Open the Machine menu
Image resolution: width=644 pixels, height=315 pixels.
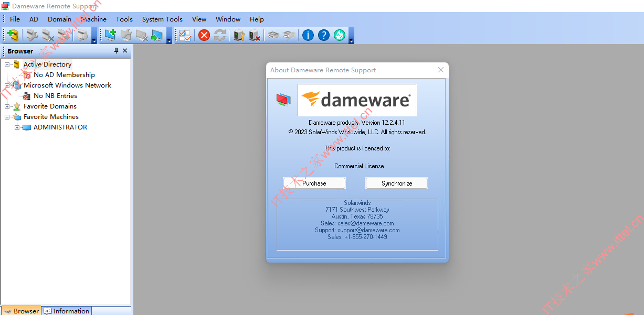(x=93, y=19)
